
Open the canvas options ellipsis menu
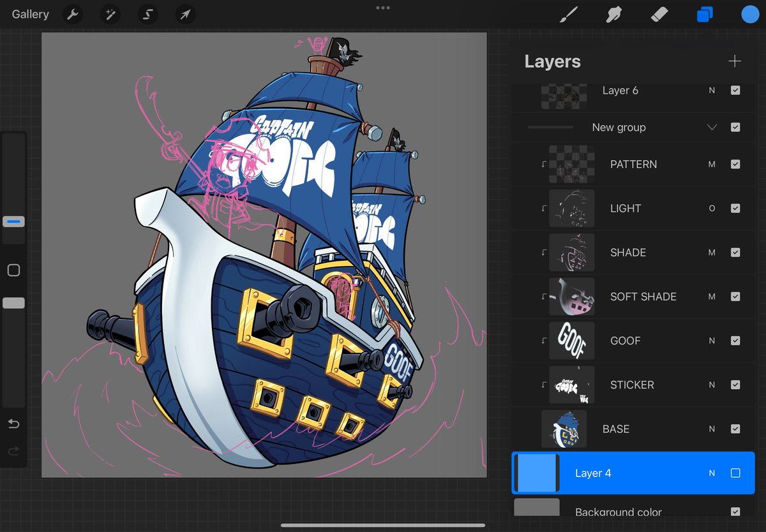(382, 8)
